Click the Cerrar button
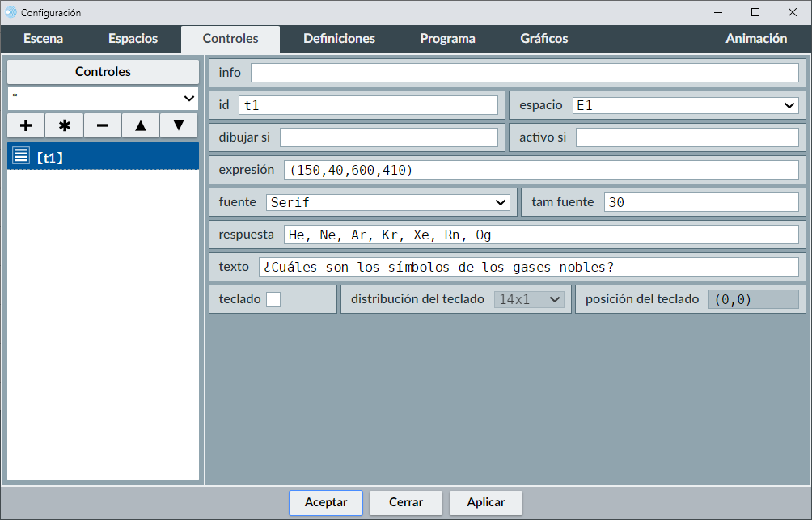812x520 pixels. pos(406,502)
